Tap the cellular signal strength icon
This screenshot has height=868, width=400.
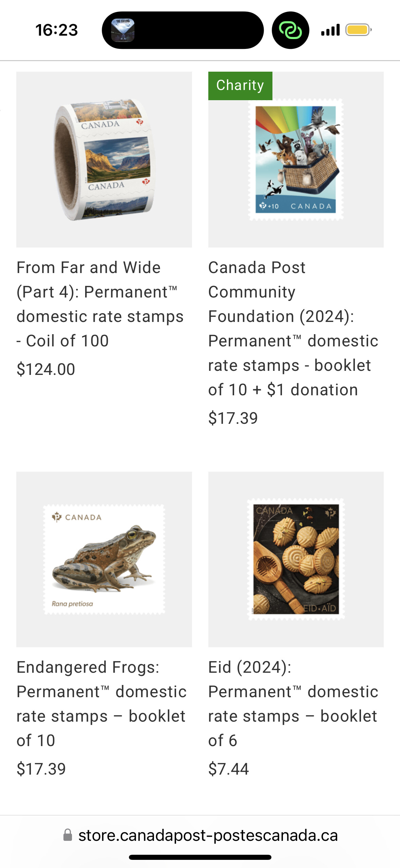pos(330,30)
